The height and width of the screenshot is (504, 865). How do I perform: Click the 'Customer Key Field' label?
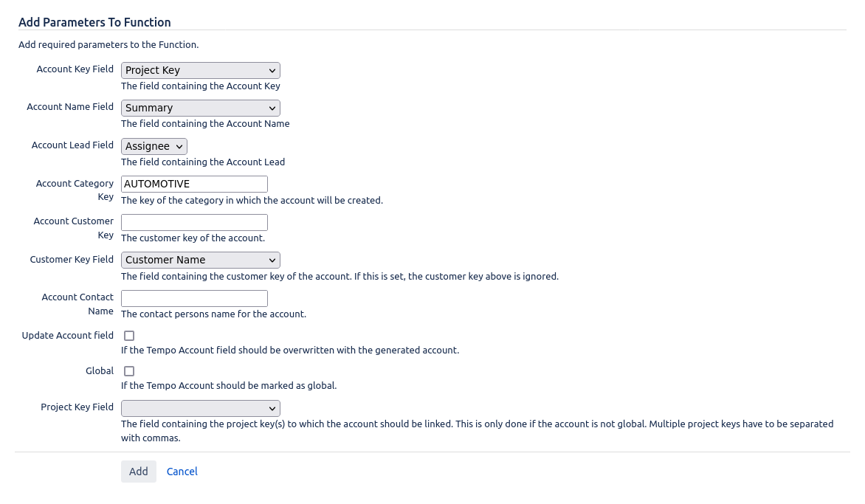72,259
